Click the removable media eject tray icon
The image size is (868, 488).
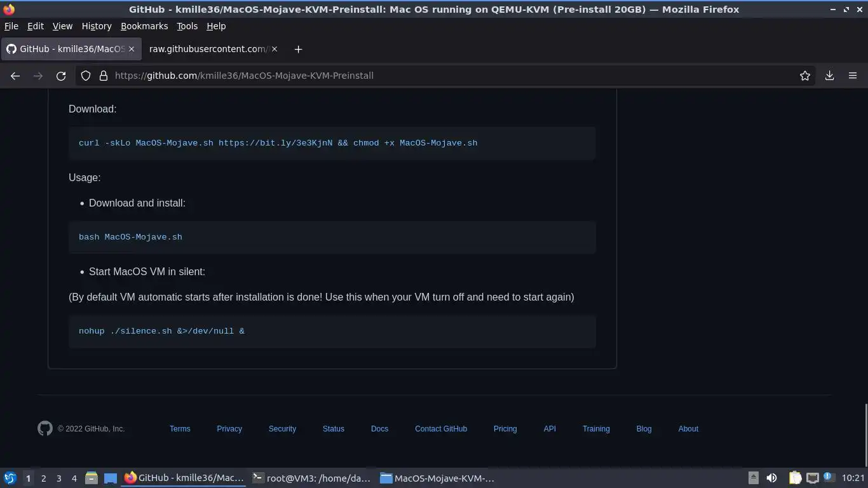coord(753,478)
